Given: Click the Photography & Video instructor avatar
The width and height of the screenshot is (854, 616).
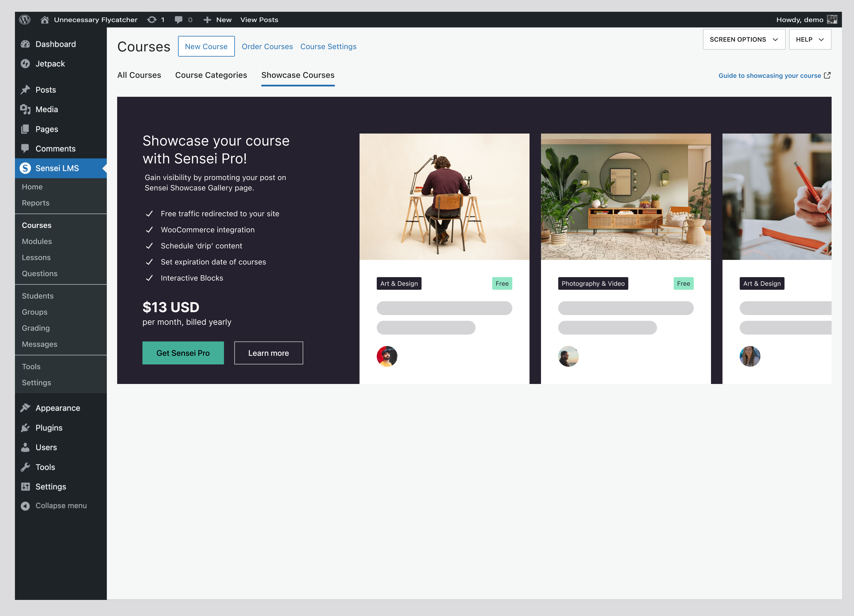Looking at the screenshot, I should 568,356.
